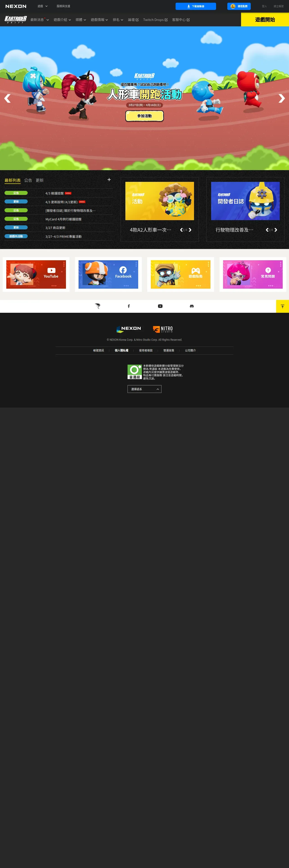Expand the 遊戲情報 navigation menu
Image resolution: width=289 pixels, height=868 pixels.
[99, 20]
